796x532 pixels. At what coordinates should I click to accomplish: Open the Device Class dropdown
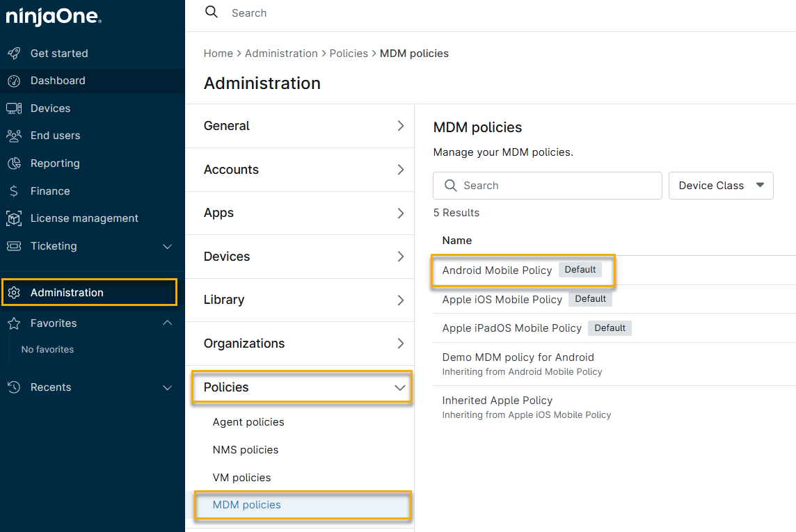pyautogui.click(x=721, y=186)
